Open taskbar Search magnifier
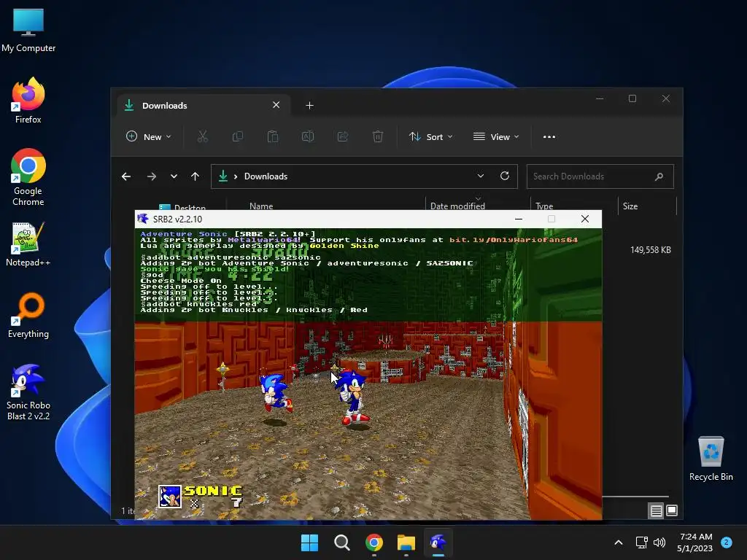 pyautogui.click(x=341, y=542)
